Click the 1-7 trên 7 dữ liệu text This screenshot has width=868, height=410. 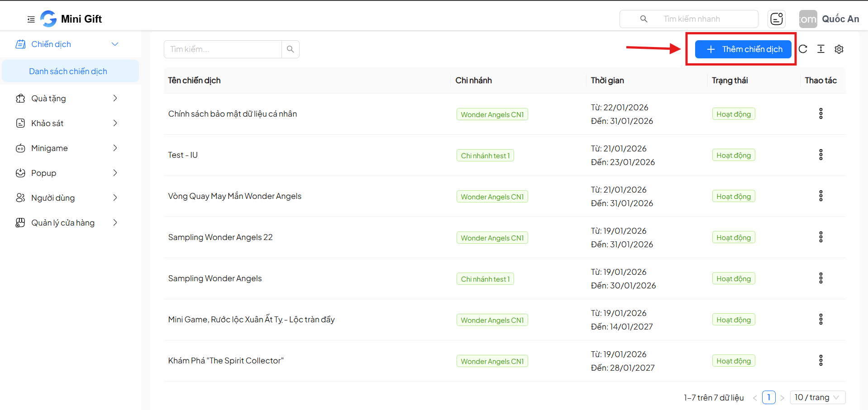714,398
